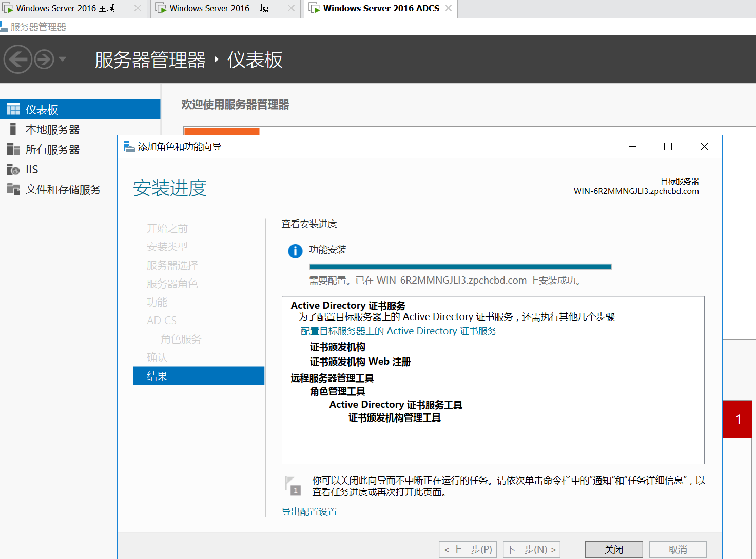
Task: Click the Active Directory 证书服务 heading
Action: click(x=348, y=306)
